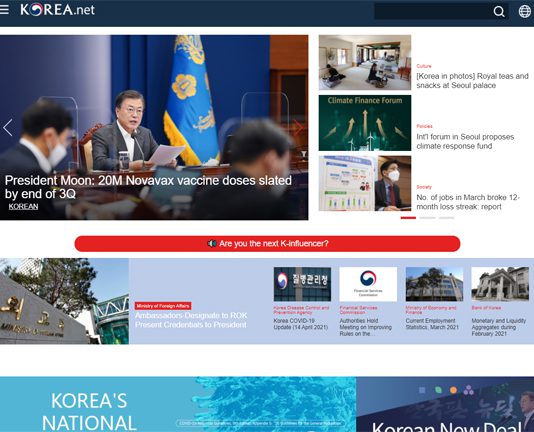Open Royal teas and snacks photo thumbnail
This screenshot has width=534, height=432.
[x=365, y=62]
